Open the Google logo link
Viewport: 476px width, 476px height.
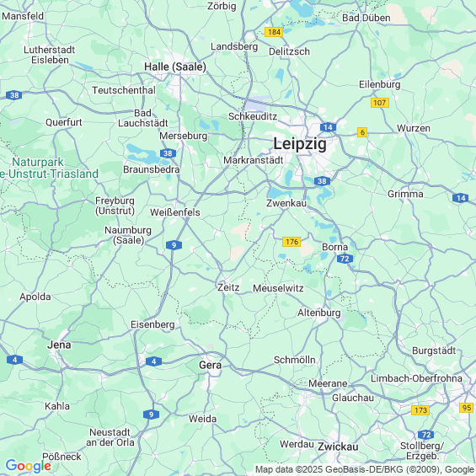coord(29,466)
